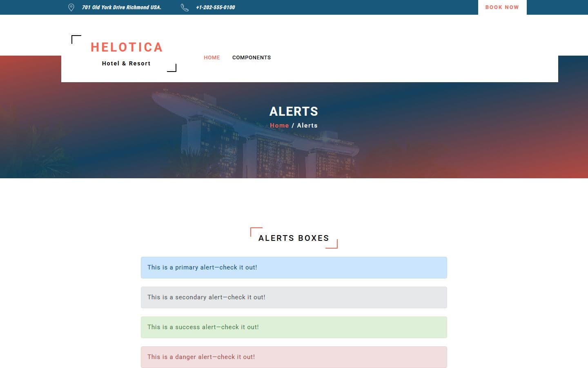Viewport: 588px width, 368px height.
Task: Click the BOOK NOW button
Action: [x=502, y=7]
